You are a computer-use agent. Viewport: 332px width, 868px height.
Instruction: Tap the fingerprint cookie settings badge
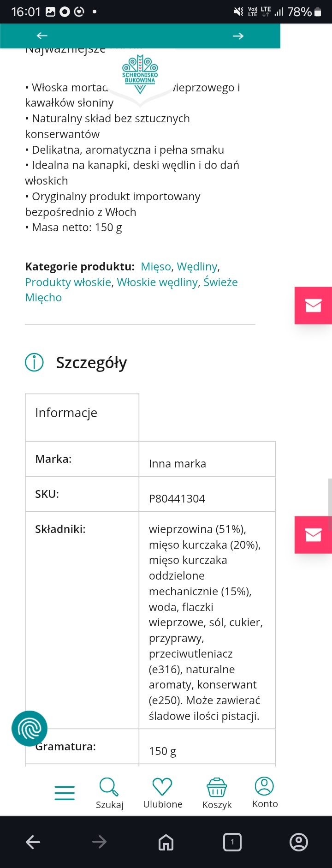click(x=30, y=729)
